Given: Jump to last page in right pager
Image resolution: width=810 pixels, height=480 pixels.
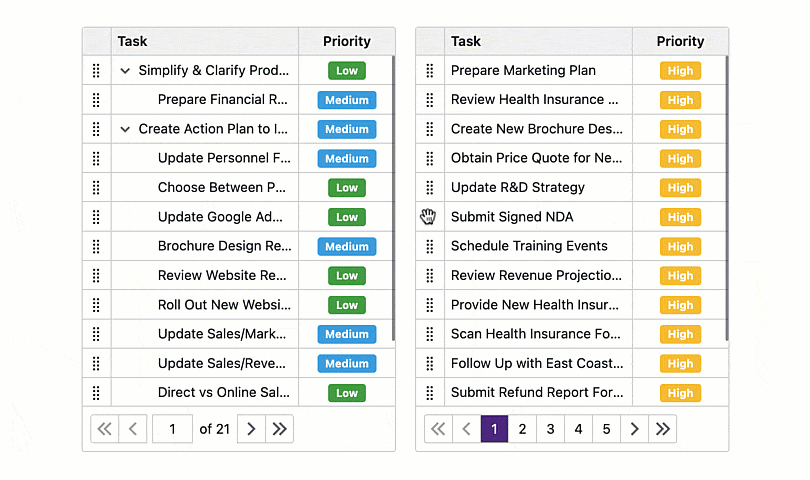Looking at the screenshot, I should click(x=662, y=429).
